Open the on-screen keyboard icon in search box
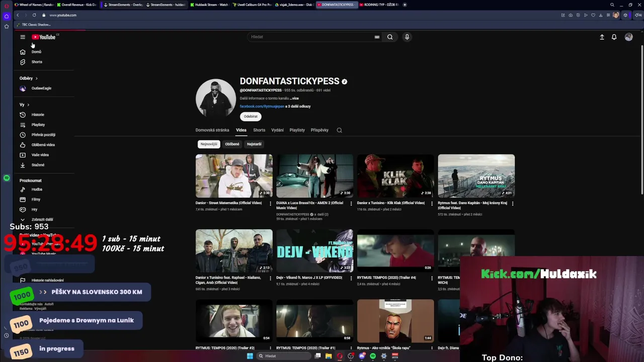Viewport: 644px width, 362px height. click(377, 37)
